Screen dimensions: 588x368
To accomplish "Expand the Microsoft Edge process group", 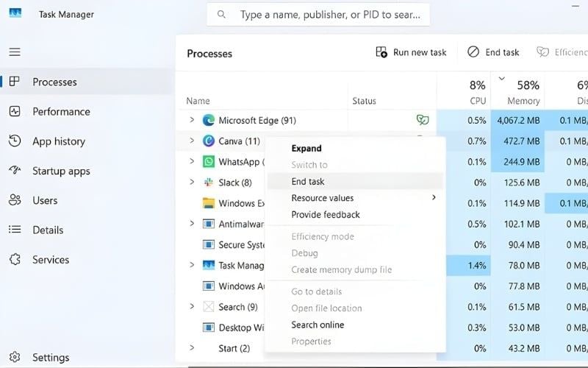I will [192, 120].
